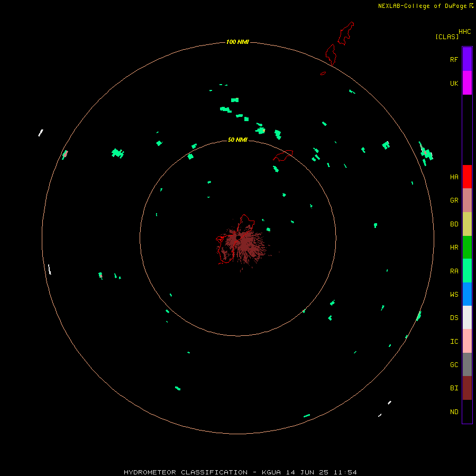Screen dimensions: 476x476
Task: Click the HA legend label
Action: click(x=454, y=177)
